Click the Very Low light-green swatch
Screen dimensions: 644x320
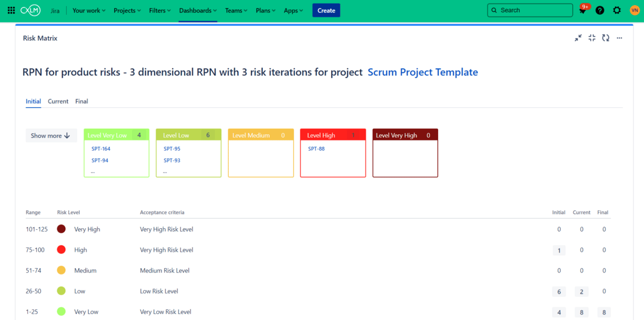(x=61, y=312)
